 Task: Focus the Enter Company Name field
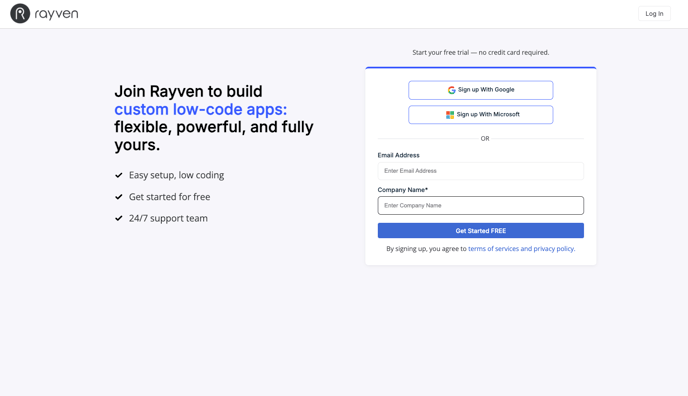(480, 205)
